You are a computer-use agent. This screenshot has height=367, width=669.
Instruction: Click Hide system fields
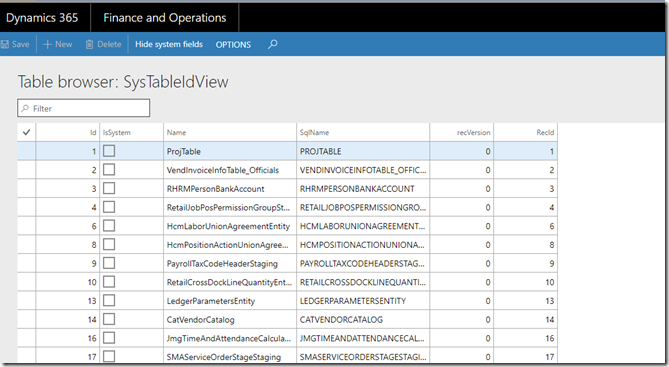tap(169, 44)
